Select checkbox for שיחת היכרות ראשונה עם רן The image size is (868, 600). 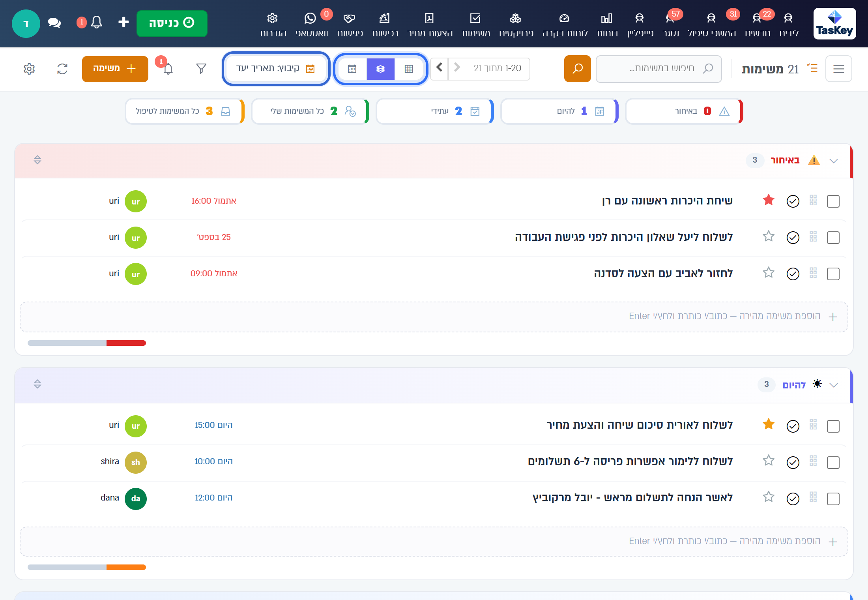tap(833, 201)
